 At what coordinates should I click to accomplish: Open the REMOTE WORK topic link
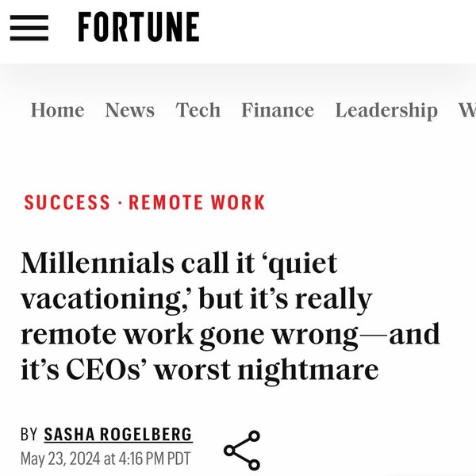point(197,202)
